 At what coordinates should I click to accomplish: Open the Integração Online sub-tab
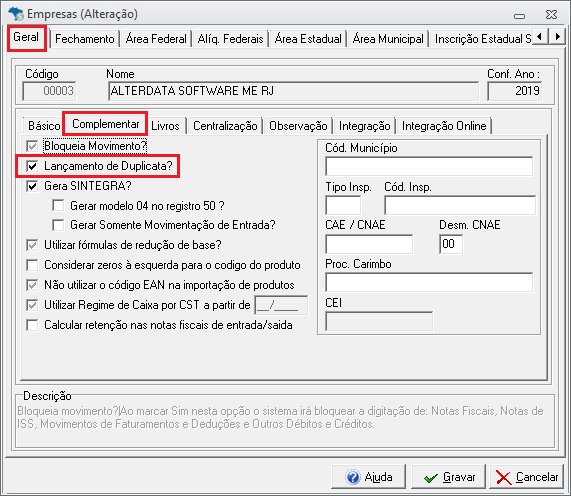[x=444, y=126]
